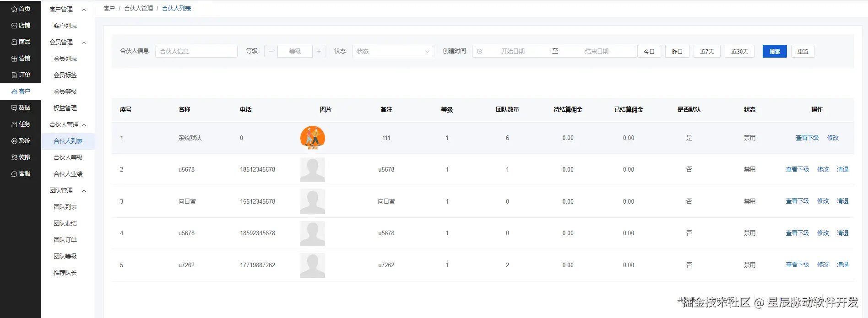Screen dimensions: 868x318
Task: Click 清退 for 向日葵 row
Action: (843, 201)
